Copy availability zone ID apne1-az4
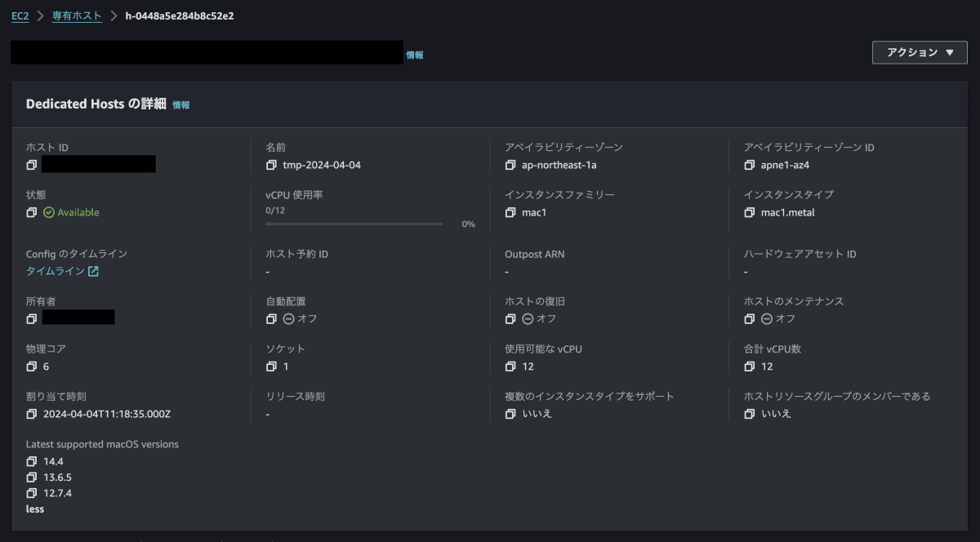Image resolution: width=980 pixels, height=542 pixels. tap(750, 165)
